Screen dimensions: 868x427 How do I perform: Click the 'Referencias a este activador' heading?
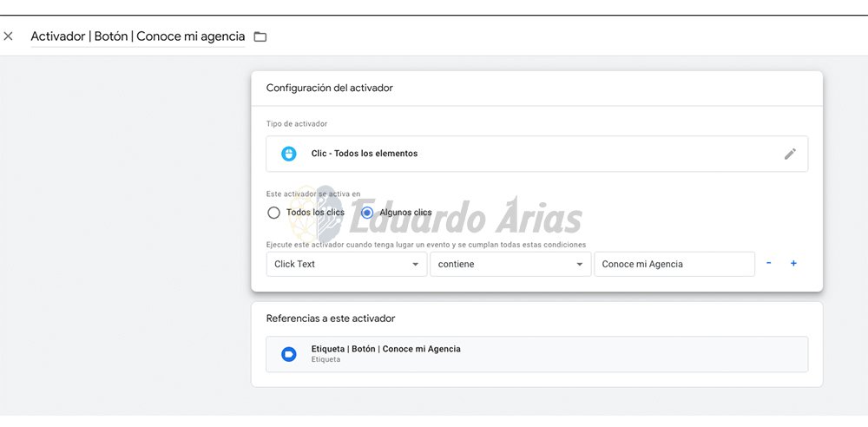tap(330, 319)
